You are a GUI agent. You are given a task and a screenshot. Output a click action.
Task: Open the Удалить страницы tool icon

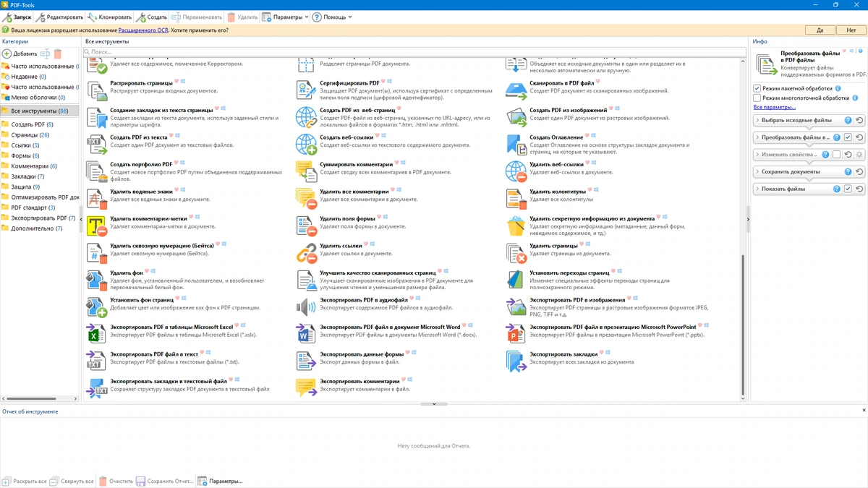click(516, 252)
